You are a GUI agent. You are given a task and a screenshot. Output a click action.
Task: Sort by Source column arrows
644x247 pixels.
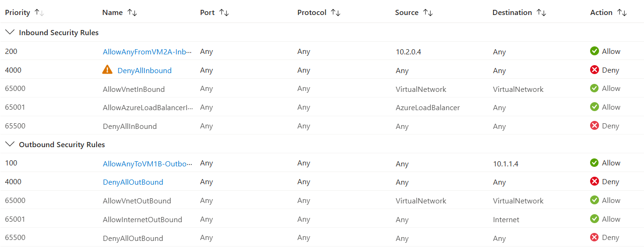pyautogui.click(x=428, y=13)
